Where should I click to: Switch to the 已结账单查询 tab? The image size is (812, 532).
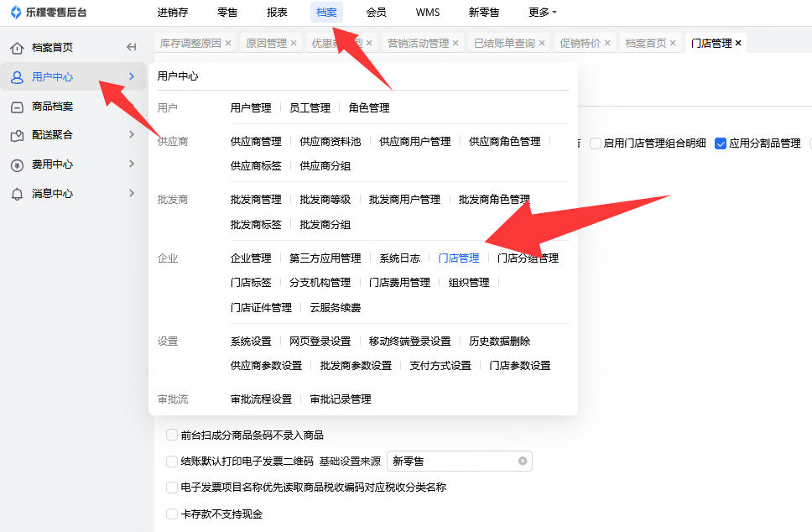pos(504,43)
